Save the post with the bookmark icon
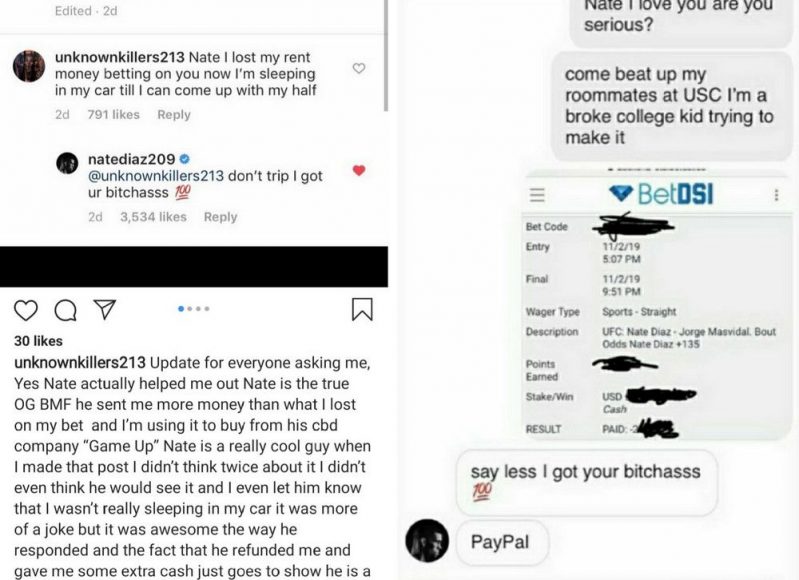Image resolution: width=799 pixels, height=580 pixels. point(362,309)
